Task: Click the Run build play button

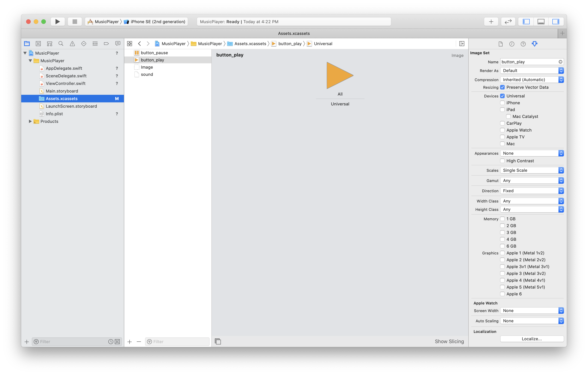Action: (x=57, y=21)
